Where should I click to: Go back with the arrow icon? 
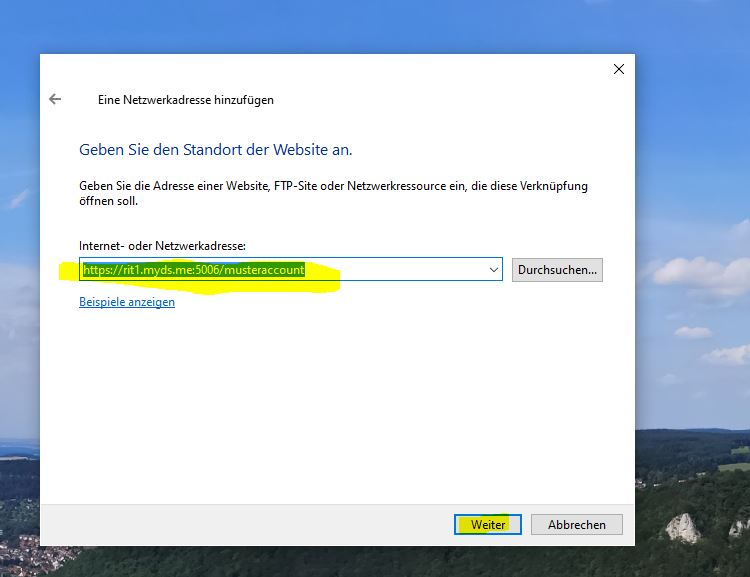pos(55,99)
